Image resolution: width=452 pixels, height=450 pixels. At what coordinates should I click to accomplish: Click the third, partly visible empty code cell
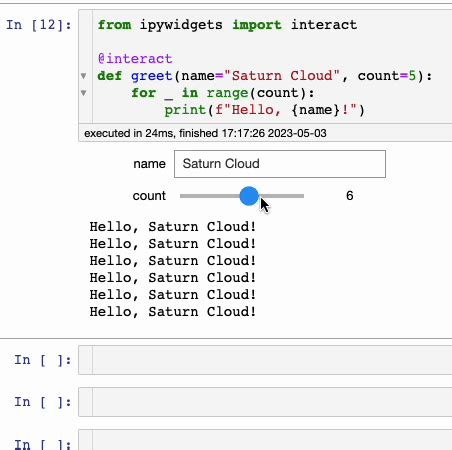point(272,440)
